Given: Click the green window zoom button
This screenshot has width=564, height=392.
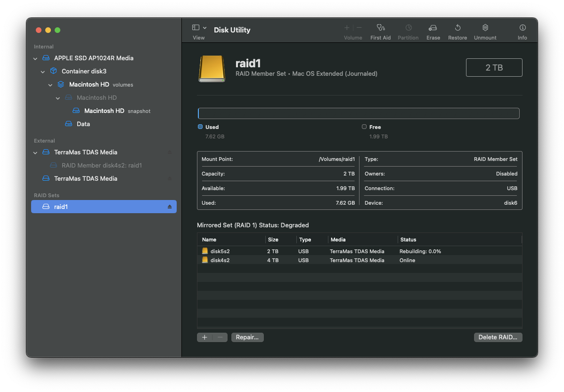Looking at the screenshot, I should 57,30.
